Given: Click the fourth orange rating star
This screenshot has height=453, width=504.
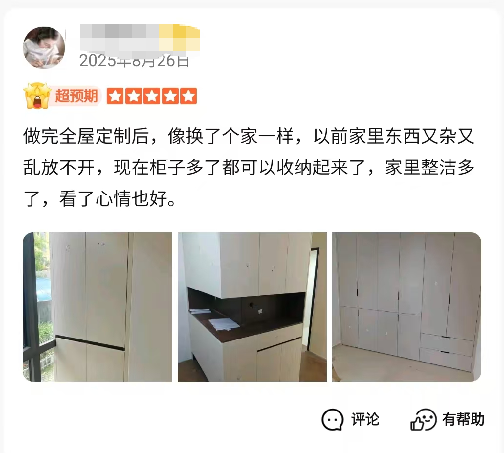Looking at the screenshot, I should click(x=170, y=96).
